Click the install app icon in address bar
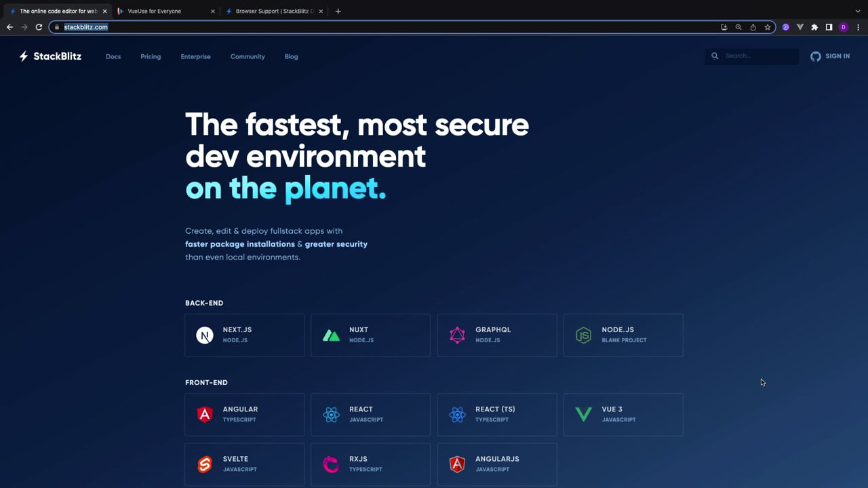The width and height of the screenshot is (868, 488). [x=724, y=27]
